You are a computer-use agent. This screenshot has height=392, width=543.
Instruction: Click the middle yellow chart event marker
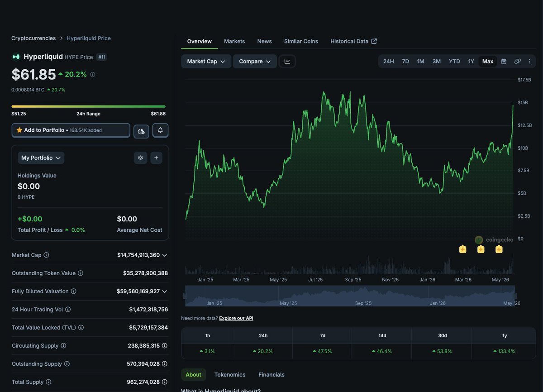pos(481,249)
